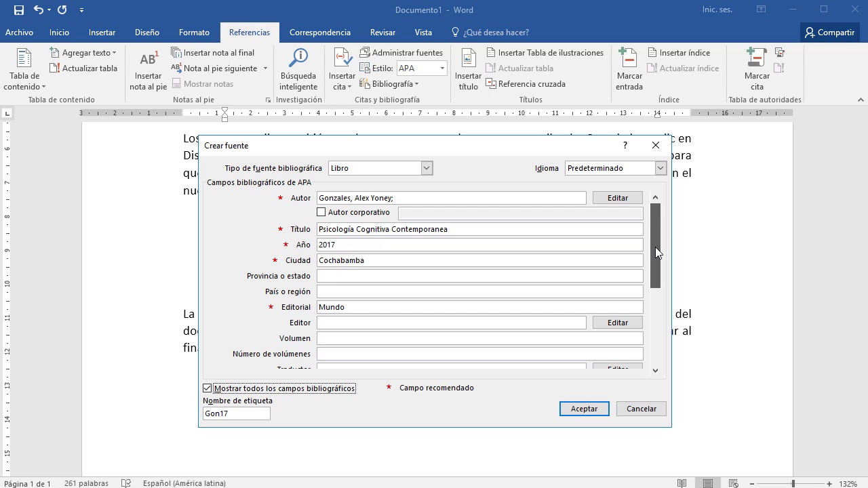Click Compartir share button
868x488 pixels.
pyautogui.click(x=829, y=33)
